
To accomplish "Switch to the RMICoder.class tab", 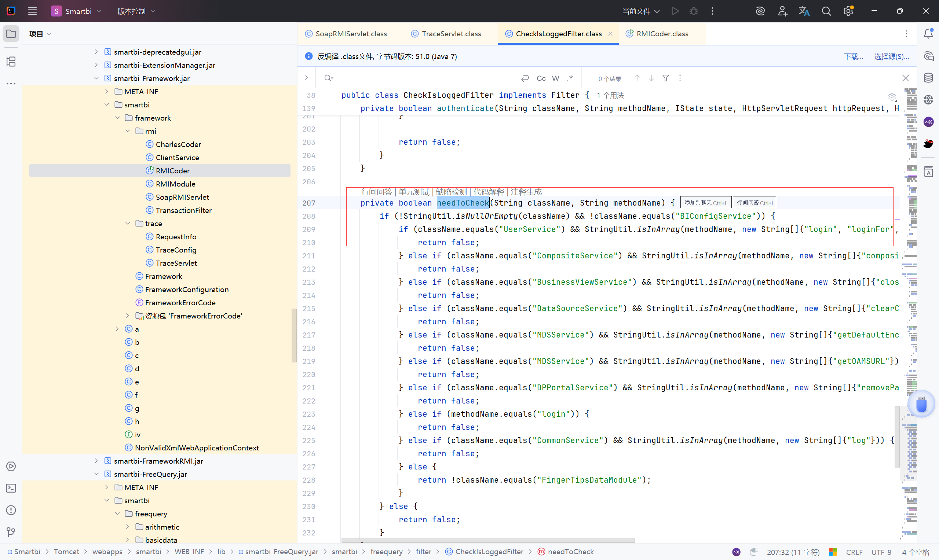I will click(662, 34).
